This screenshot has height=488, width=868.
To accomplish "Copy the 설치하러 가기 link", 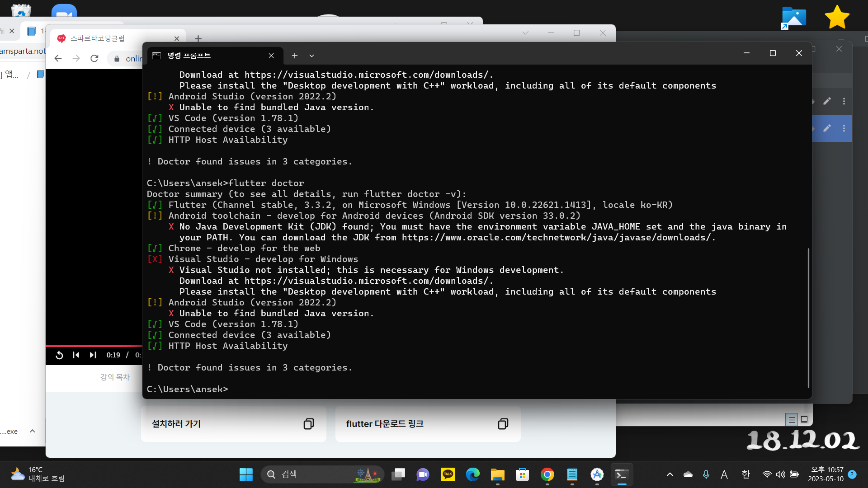I will pyautogui.click(x=309, y=424).
